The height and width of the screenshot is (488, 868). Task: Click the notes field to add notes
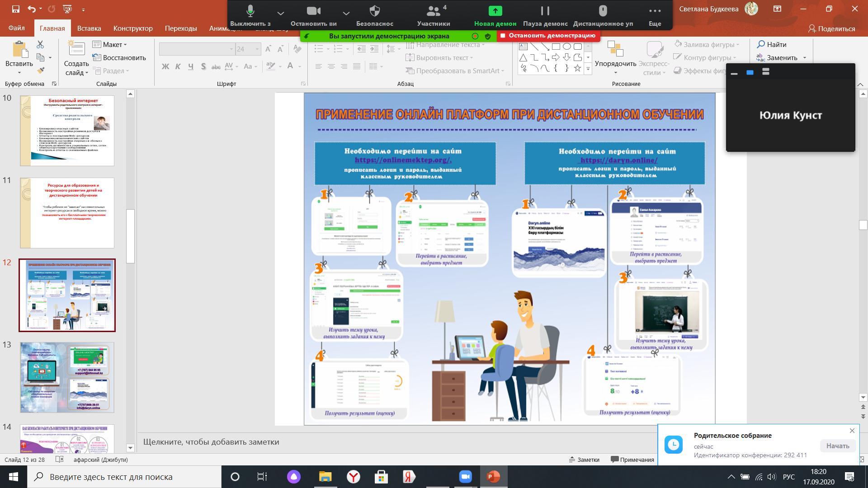[398, 442]
